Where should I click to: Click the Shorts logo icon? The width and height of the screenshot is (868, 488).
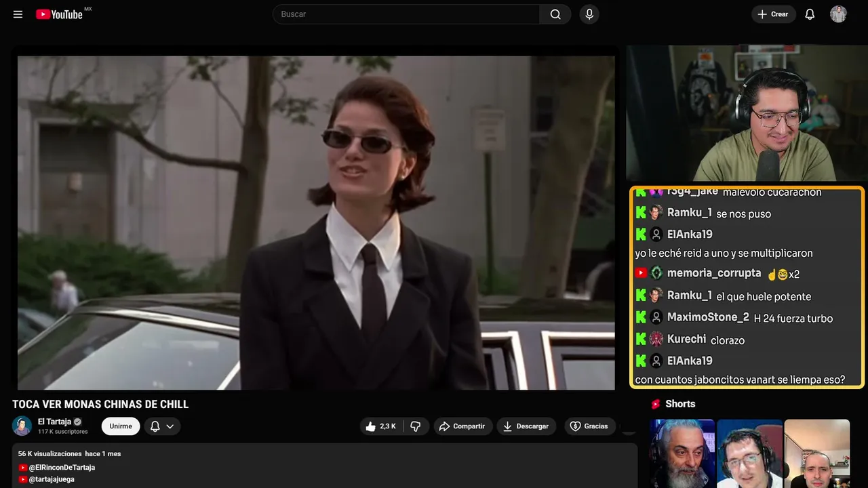coord(656,404)
